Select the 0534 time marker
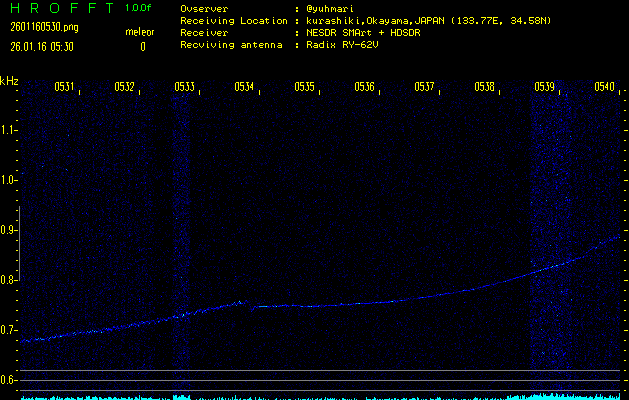This screenshot has width=629, height=400. tap(244, 87)
